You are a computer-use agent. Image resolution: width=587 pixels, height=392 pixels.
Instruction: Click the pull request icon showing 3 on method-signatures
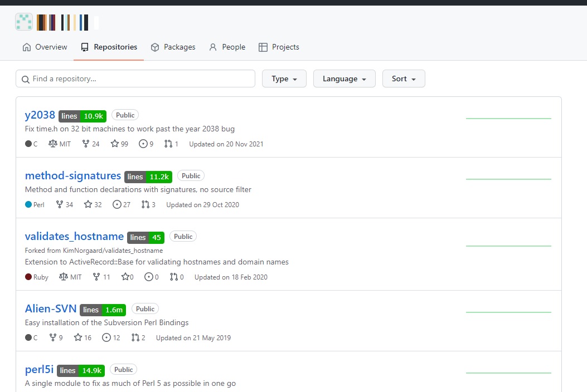[x=145, y=204]
